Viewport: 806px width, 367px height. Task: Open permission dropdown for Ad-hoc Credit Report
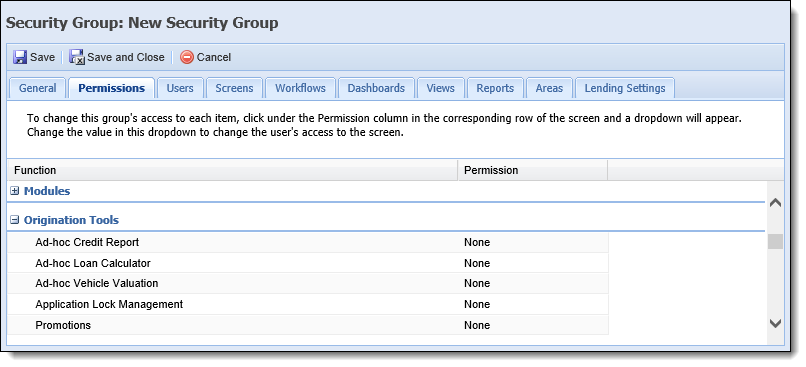pyautogui.click(x=533, y=242)
